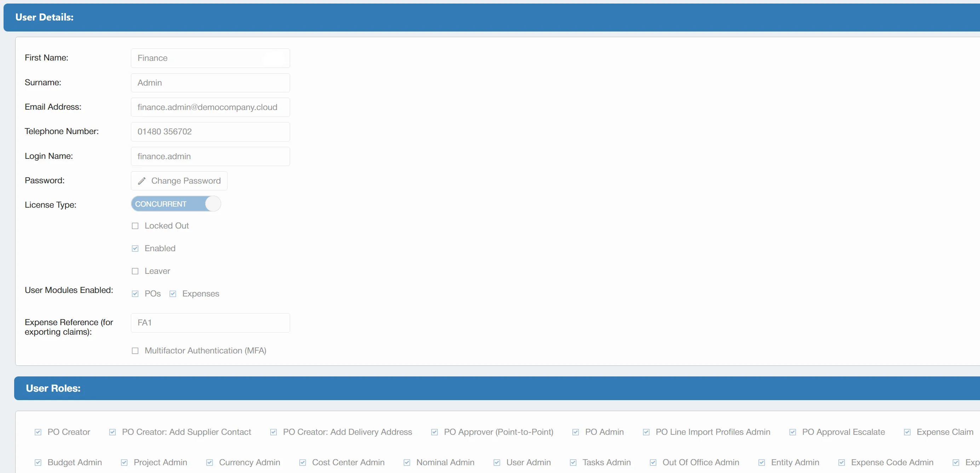Uncheck the Cost Center Admin role
This screenshot has height=473, width=980.
(303, 462)
